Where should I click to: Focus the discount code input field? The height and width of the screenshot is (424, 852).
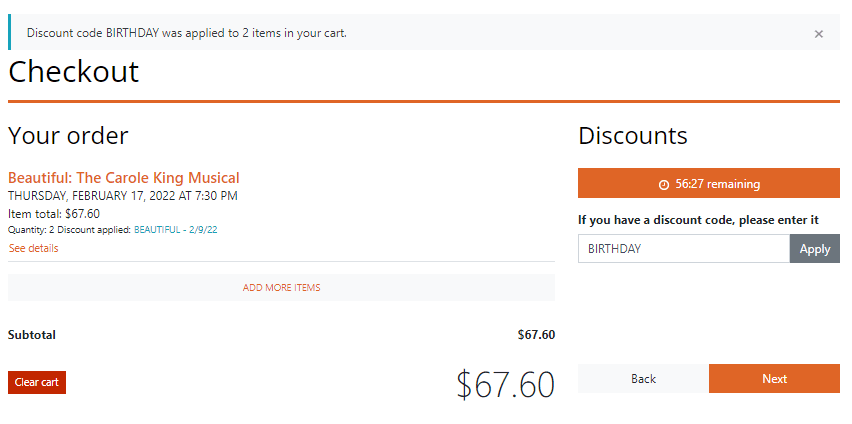coord(684,249)
